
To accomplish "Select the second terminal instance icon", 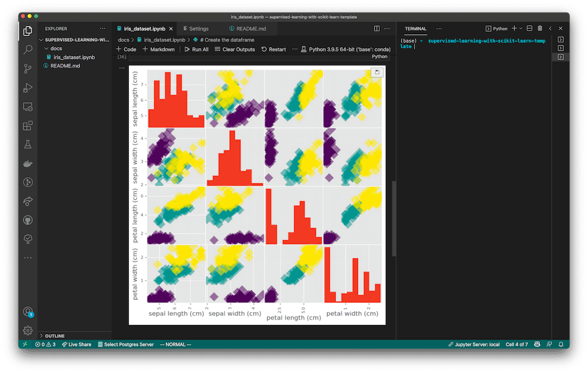I will pyautogui.click(x=560, y=48).
